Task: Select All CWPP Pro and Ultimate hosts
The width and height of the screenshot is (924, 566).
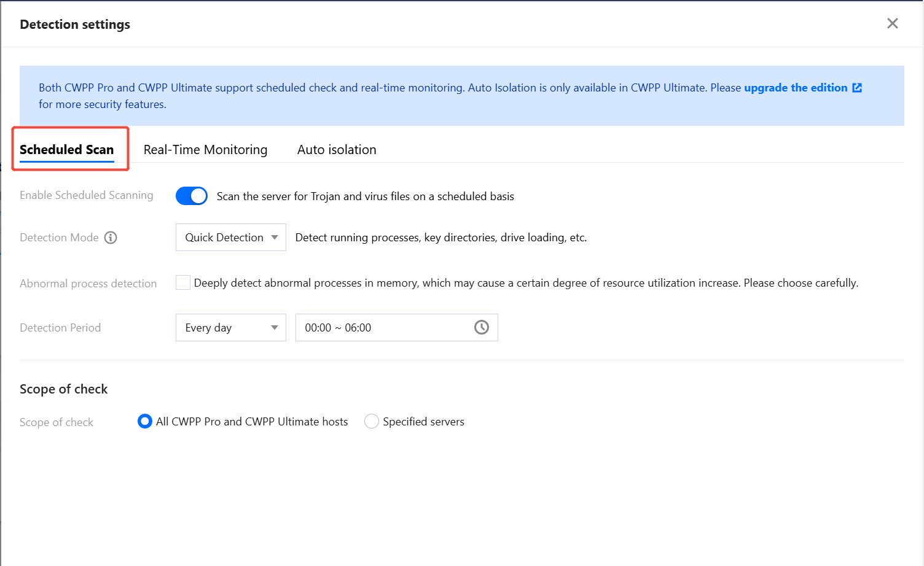Action: pyautogui.click(x=145, y=421)
